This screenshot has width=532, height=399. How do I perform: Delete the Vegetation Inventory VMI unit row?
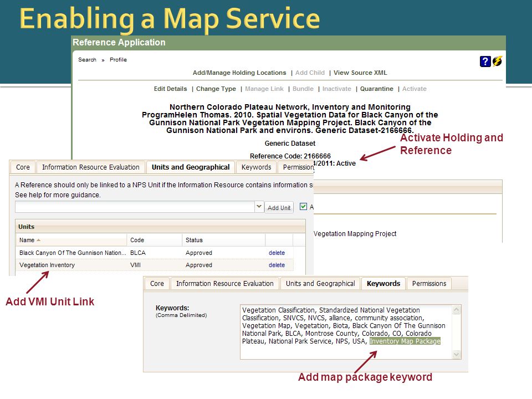(x=277, y=265)
